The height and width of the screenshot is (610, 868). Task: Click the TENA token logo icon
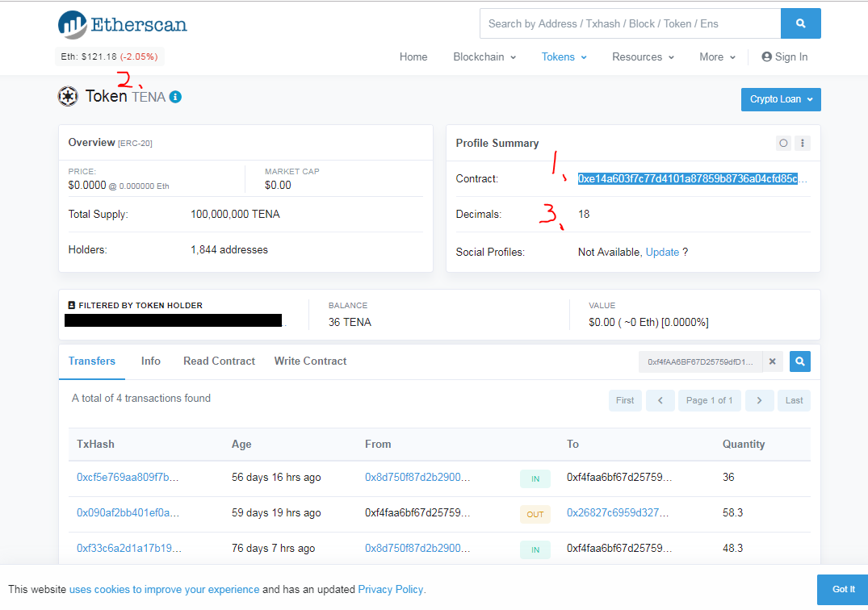click(68, 96)
